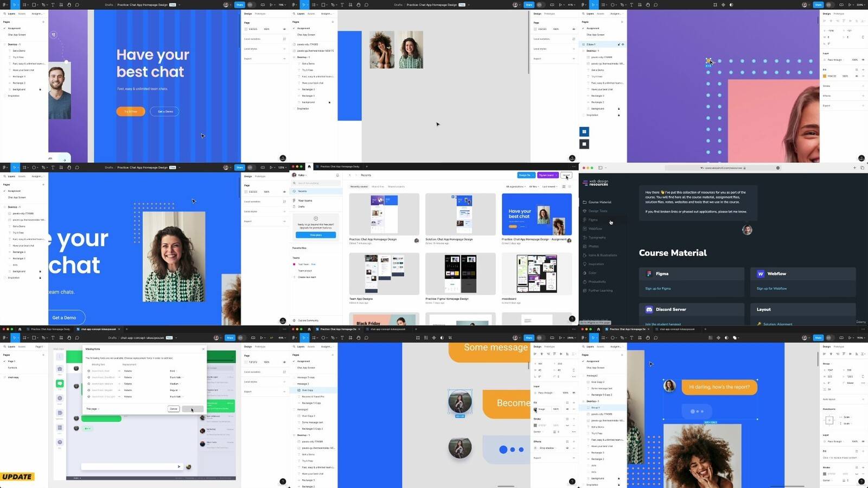Toggle page color visibility in Missing fonts window

(x=284, y=362)
